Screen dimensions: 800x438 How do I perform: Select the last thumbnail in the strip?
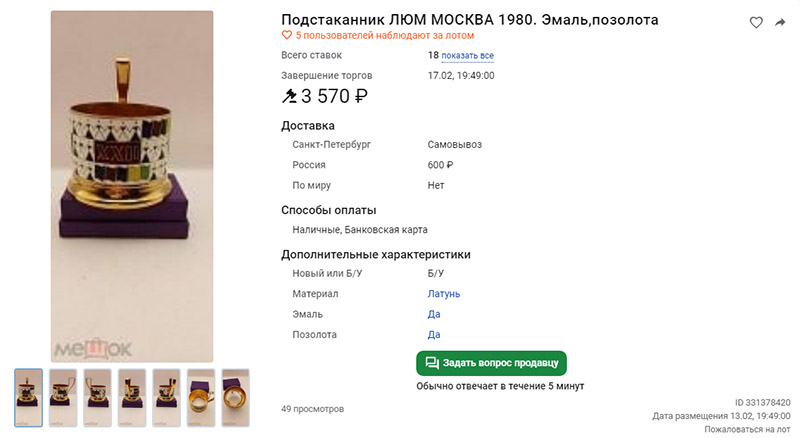click(235, 398)
